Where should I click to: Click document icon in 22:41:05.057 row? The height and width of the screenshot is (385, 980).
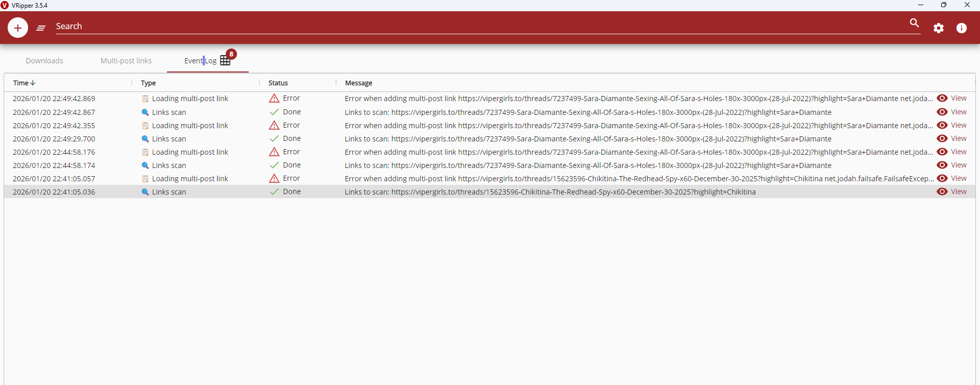145,179
